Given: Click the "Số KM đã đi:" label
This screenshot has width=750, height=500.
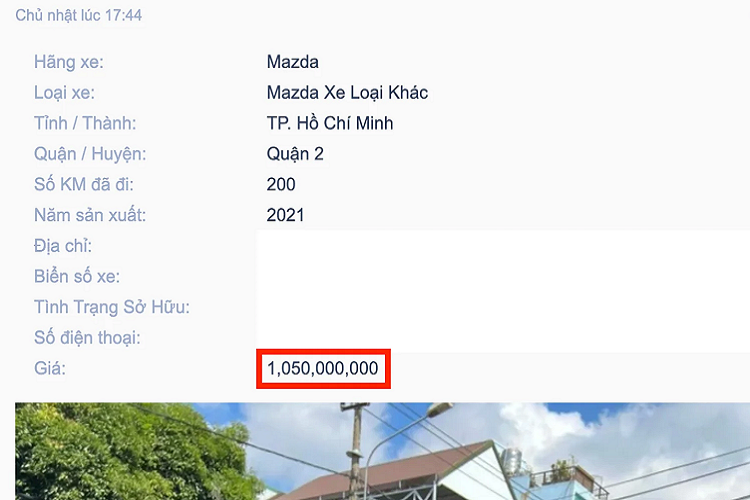Looking at the screenshot, I should pos(83,184).
